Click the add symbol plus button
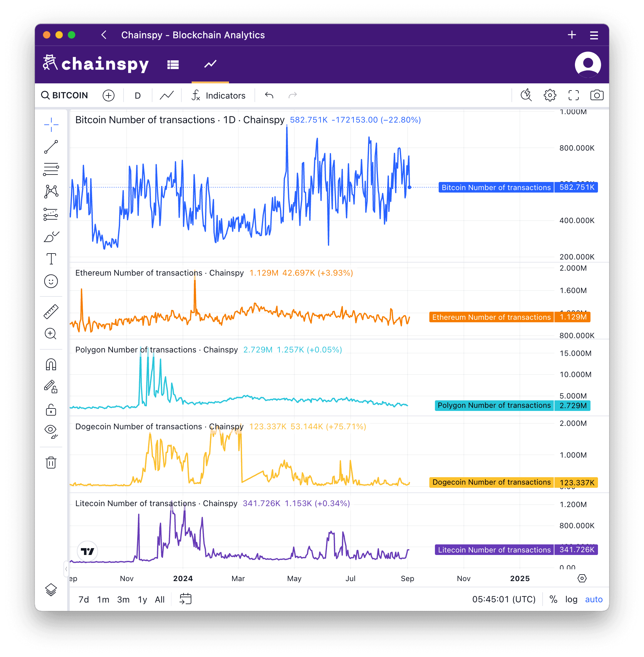This screenshot has height=657, width=644. (x=109, y=96)
